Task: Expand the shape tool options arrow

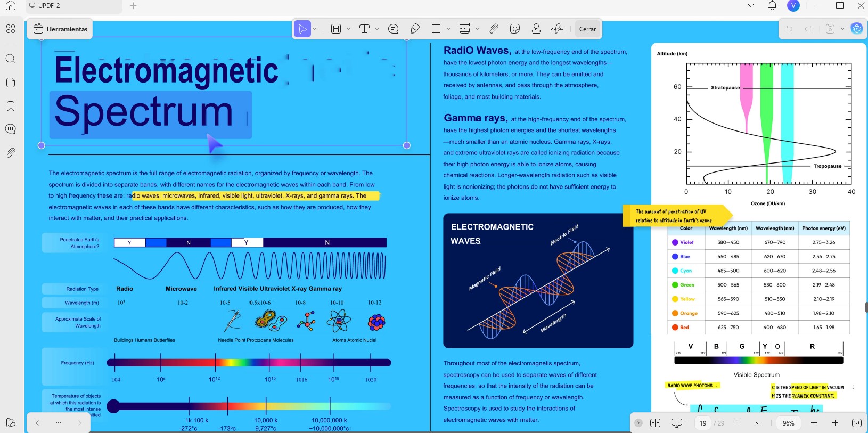Action: click(448, 29)
